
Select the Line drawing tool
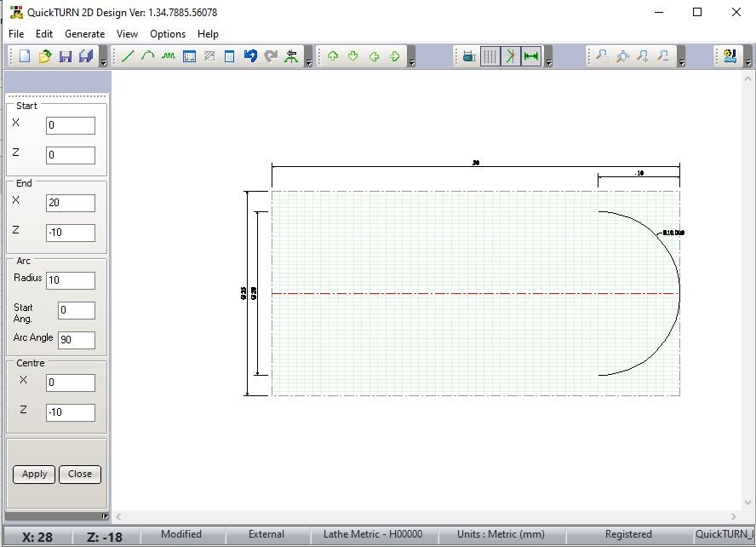tap(129, 56)
